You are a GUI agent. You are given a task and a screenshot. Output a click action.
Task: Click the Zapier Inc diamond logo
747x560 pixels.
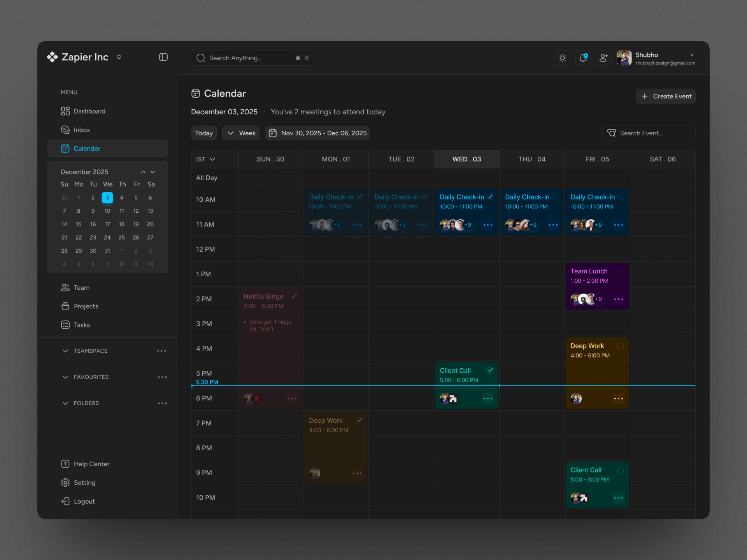coord(52,57)
